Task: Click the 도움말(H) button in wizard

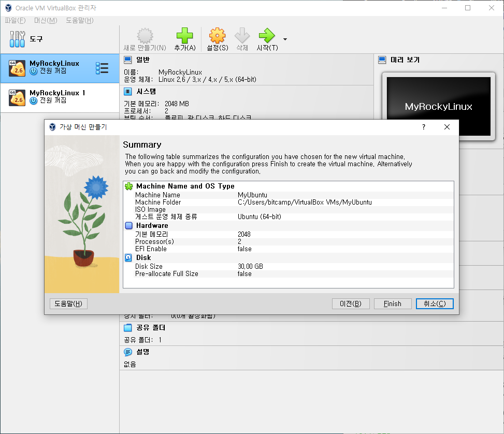Action: click(x=68, y=304)
